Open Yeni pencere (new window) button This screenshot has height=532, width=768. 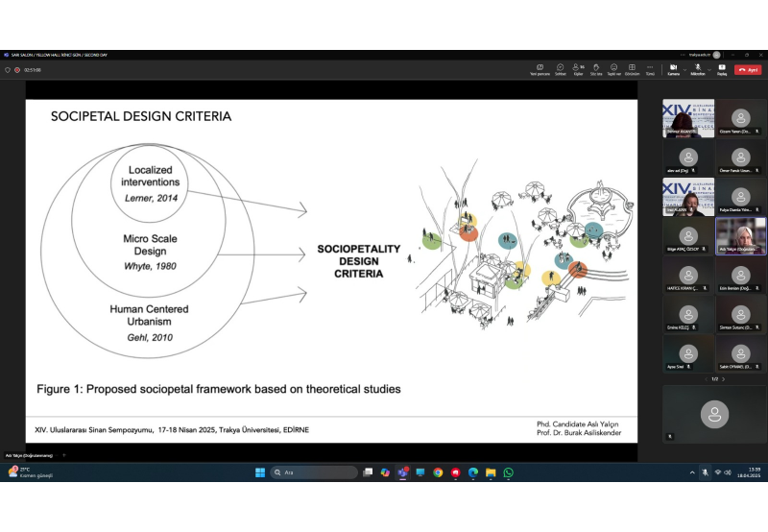540,69
